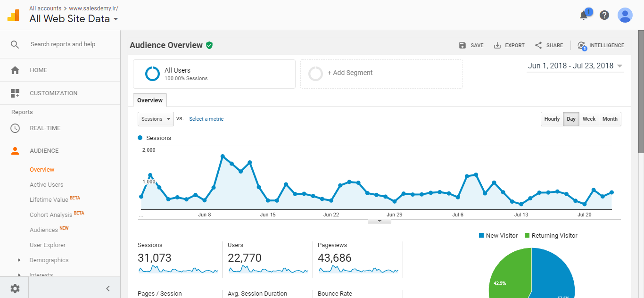Click the green Returning Visitor pie slice
The width and height of the screenshot is (644, 298).
[507, 278]
